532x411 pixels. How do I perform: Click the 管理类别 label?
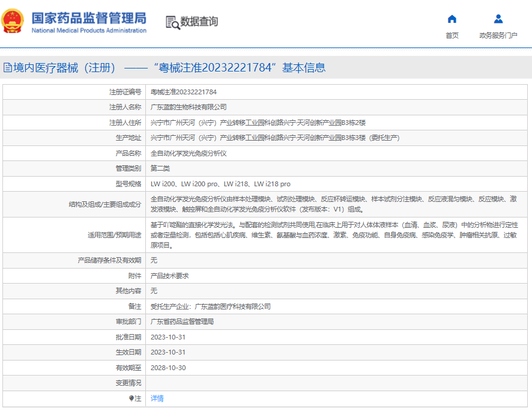point(128,168)
